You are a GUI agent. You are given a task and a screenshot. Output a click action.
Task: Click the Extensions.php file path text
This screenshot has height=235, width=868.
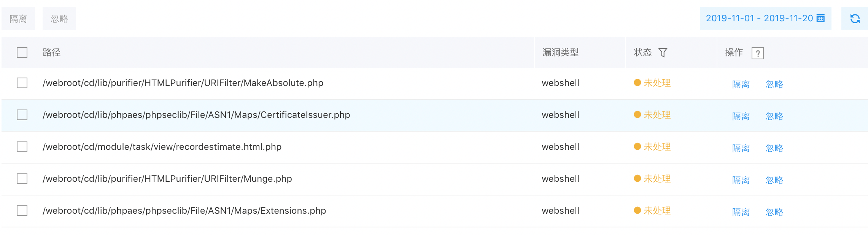point(184,211)
